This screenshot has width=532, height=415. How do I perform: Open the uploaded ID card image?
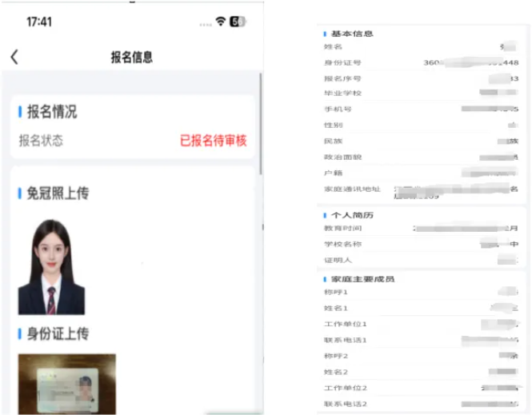tap(67, 384)
